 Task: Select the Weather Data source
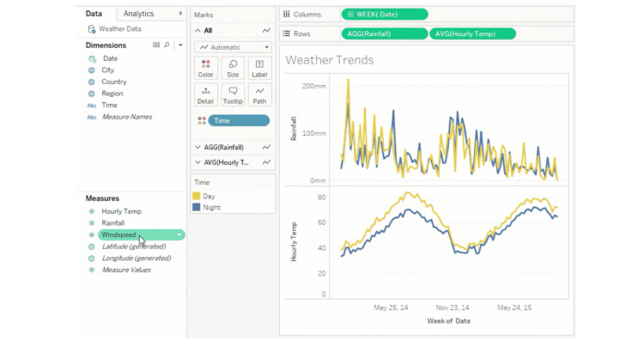tap(119, 28)
